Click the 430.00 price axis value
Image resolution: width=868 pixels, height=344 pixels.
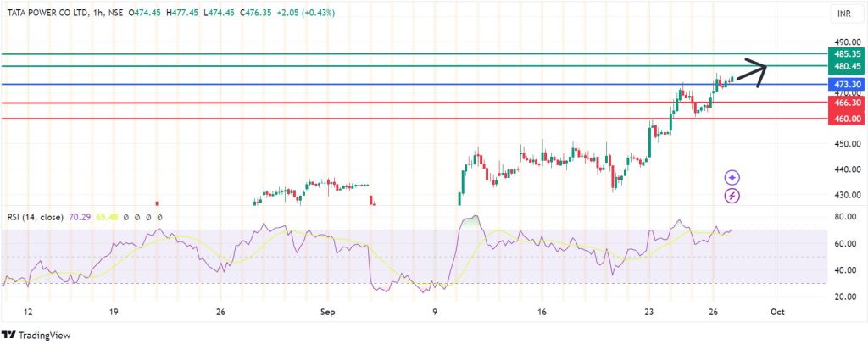(x=847, y=195)
